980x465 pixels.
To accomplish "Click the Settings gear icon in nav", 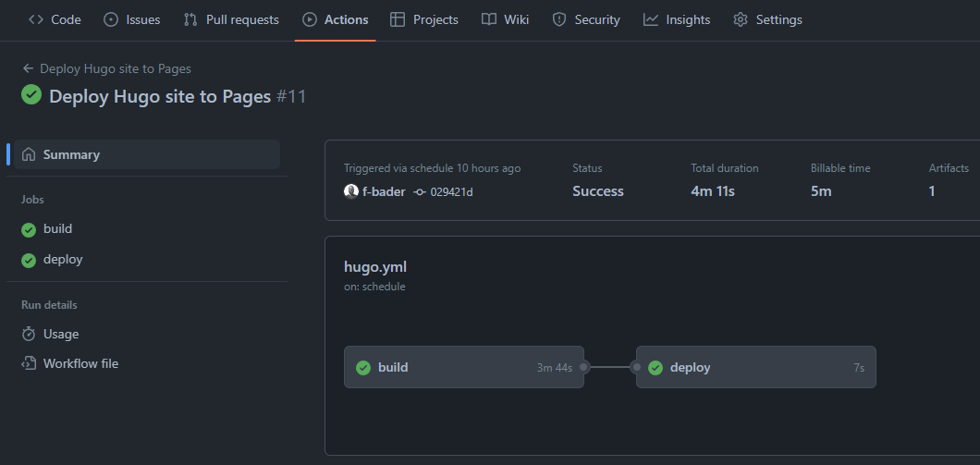I will [x=741, y=20].
